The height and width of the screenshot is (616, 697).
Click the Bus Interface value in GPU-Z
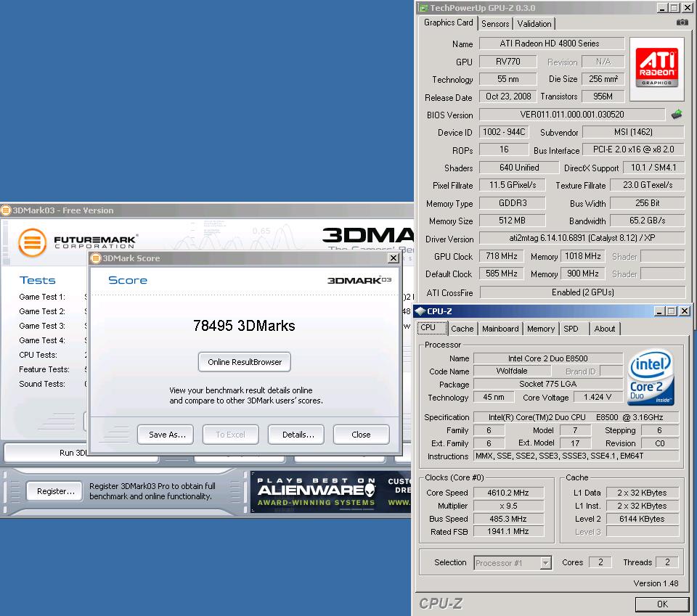pos(633,149)
